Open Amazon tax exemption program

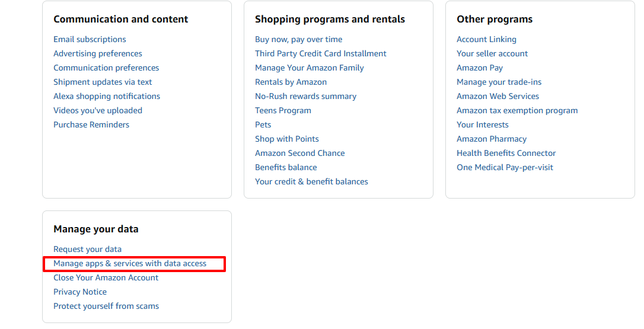coord(517,110)
